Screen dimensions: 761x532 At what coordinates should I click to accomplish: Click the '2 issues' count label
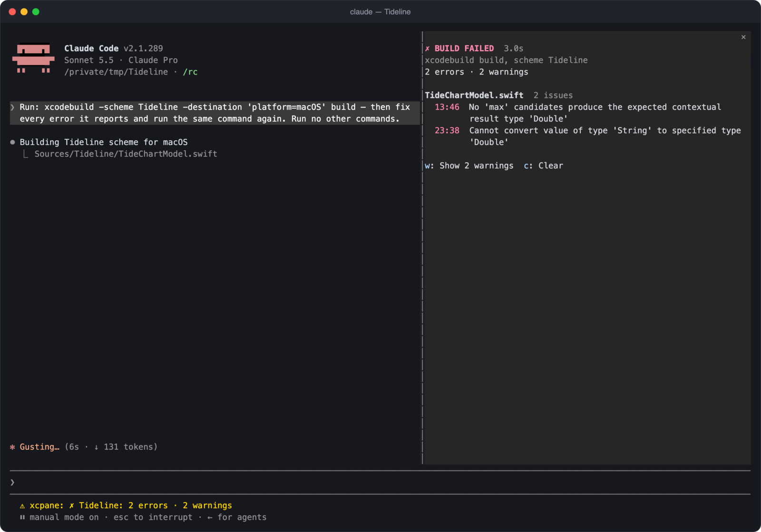coord(553,95)
